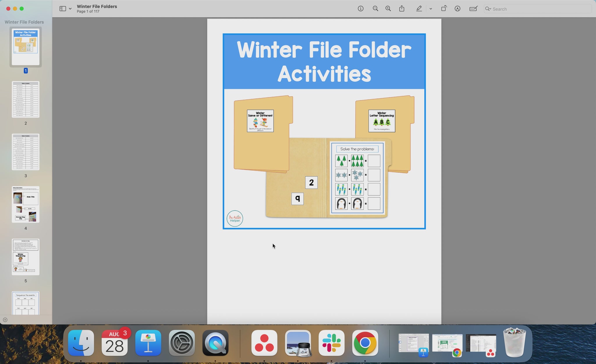Open Keynote from the dock
This screenshot has width=596, height=364.
[148, 343]
